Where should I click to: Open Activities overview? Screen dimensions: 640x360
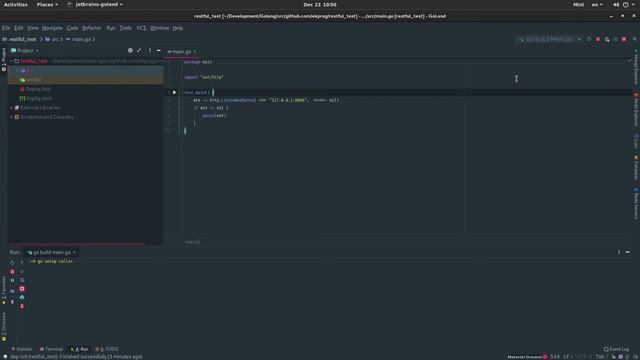click(x=16, y=4)
